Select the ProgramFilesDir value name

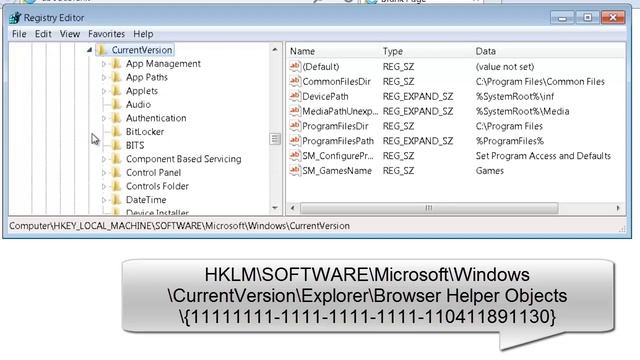tap(335, 126)
